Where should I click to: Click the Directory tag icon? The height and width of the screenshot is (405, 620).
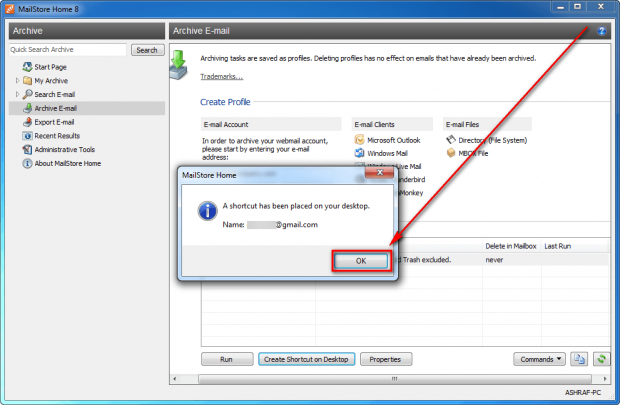pos(451,140)
